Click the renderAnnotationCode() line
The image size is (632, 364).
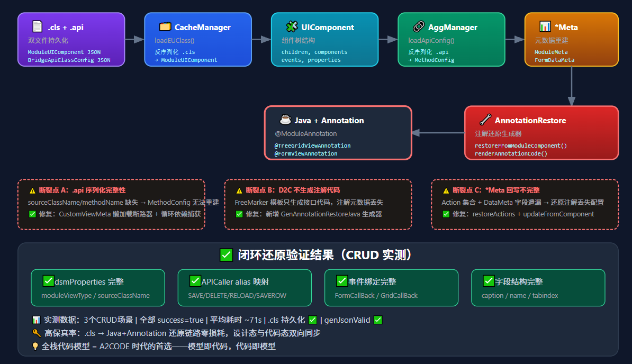(x=511, y=154)
